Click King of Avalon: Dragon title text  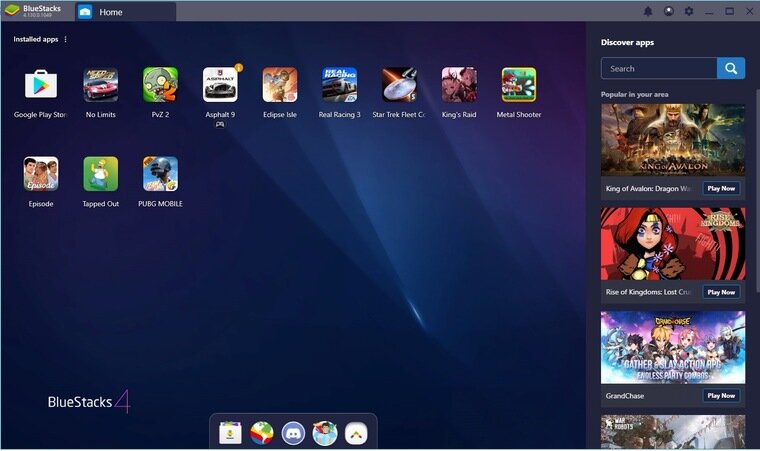click(648, 189)
